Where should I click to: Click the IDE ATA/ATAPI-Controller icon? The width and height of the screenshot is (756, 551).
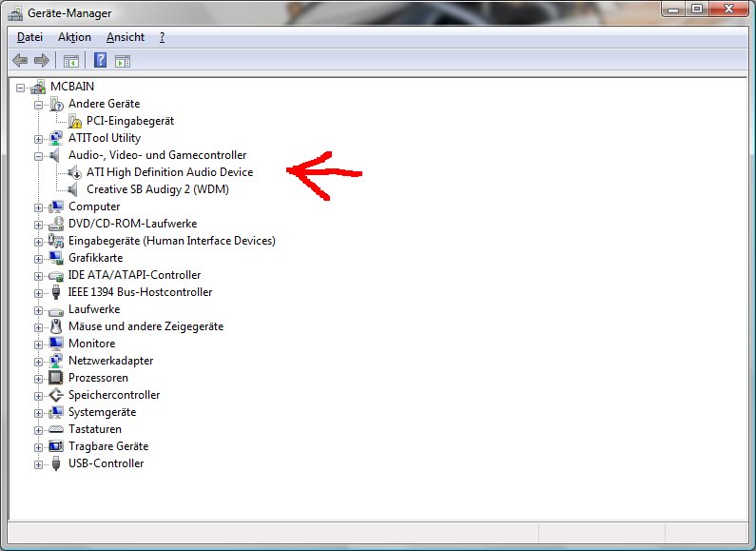point(56,276)
